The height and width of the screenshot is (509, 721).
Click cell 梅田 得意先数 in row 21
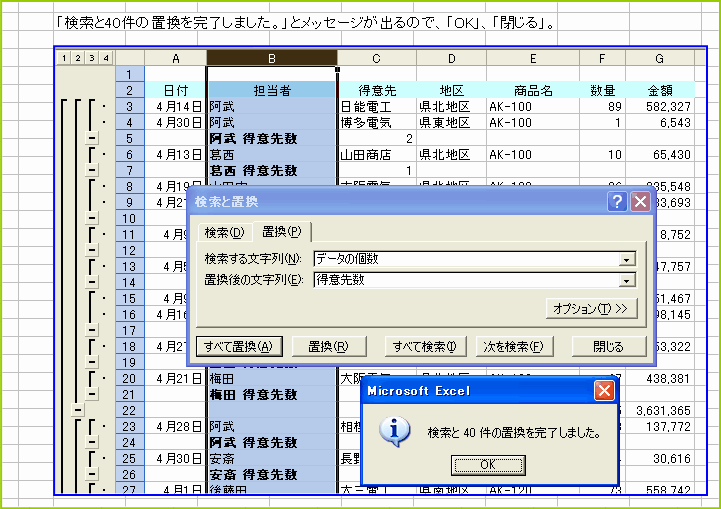(x=272, y=395)
